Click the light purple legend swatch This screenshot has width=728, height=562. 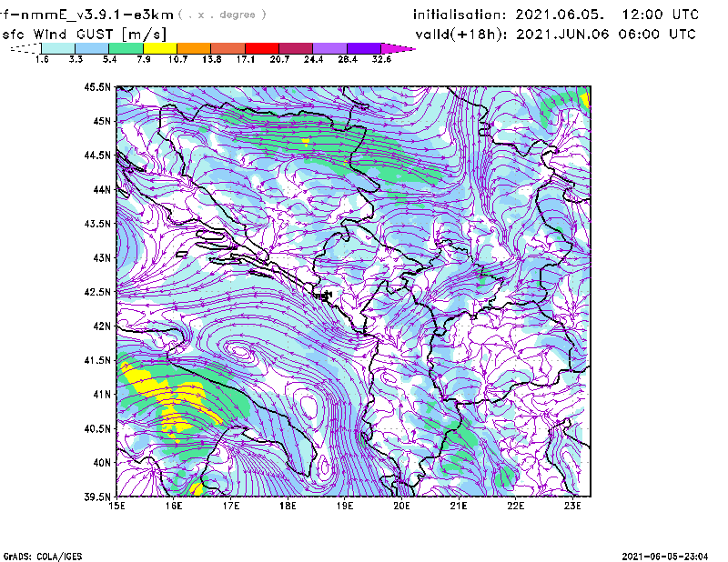point(330,48)
